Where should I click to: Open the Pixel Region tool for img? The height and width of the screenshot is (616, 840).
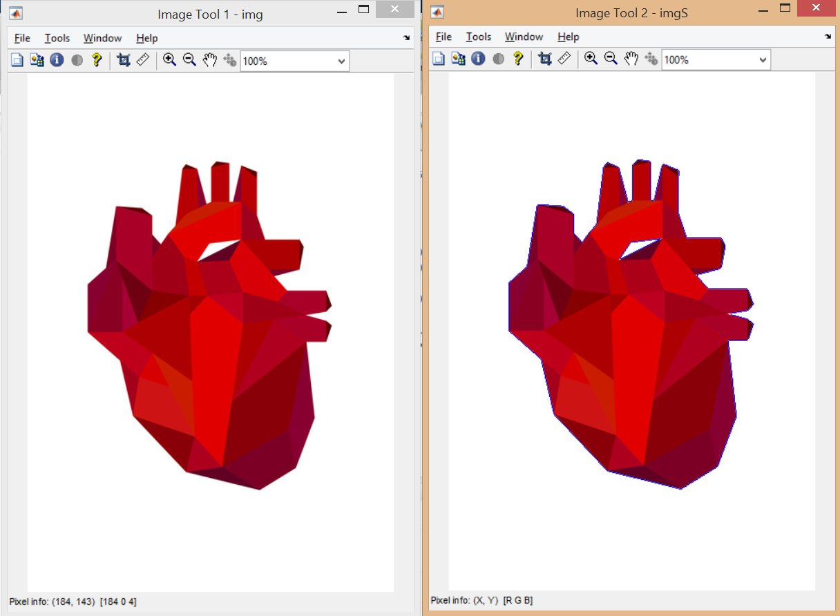click(x=37, y=60)
